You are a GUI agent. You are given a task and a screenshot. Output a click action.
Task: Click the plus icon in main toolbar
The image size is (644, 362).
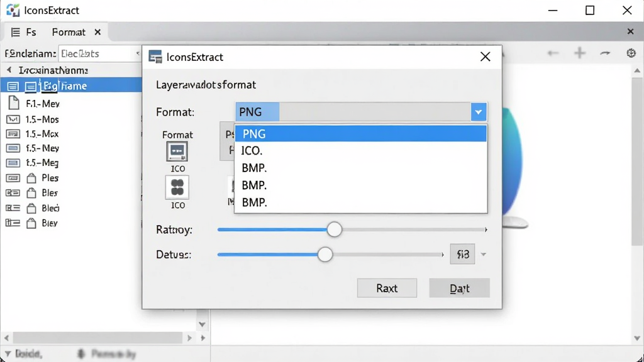(x=580, y=53)
